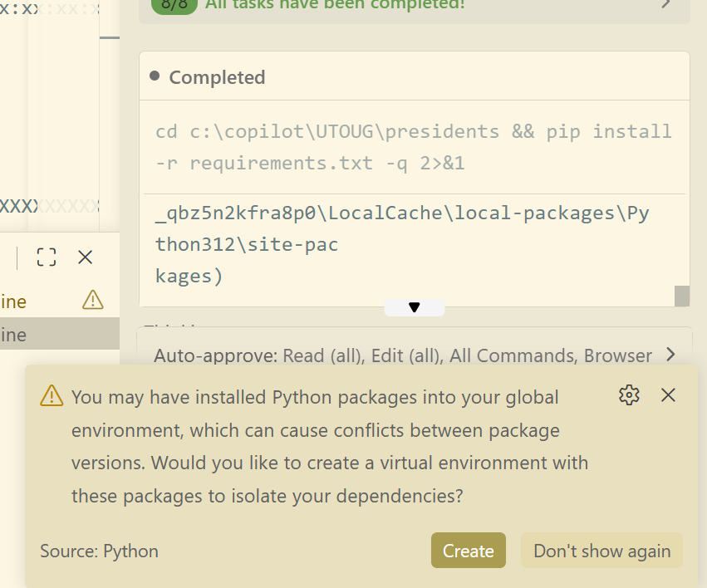Click the warning triangle in the notification
The width and height of the screenshot is (707, 588).
coord(52,396)
